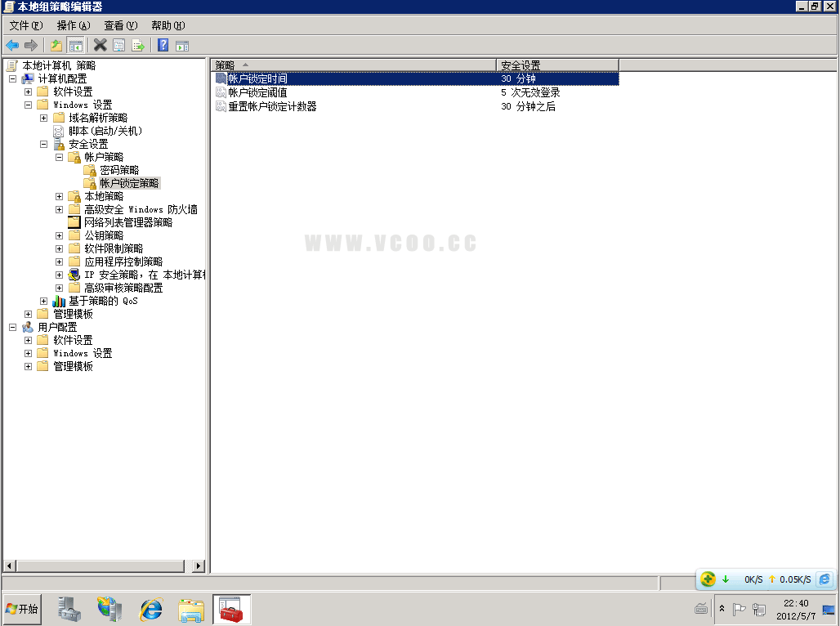Open Properties via the toolbar icon
Image resolution: width=840 pixels, height=626 pixels.
pyautogui.click(x=119, y=45)
